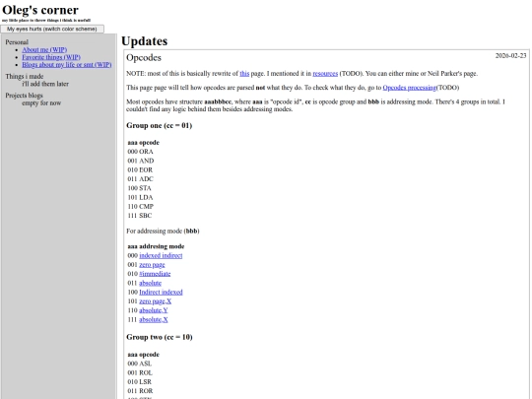Image resolution: width=532 pixels, height=399 pixels.
Task: Open the 'Favorite things (WIP)' link
Action: (51, 57)
